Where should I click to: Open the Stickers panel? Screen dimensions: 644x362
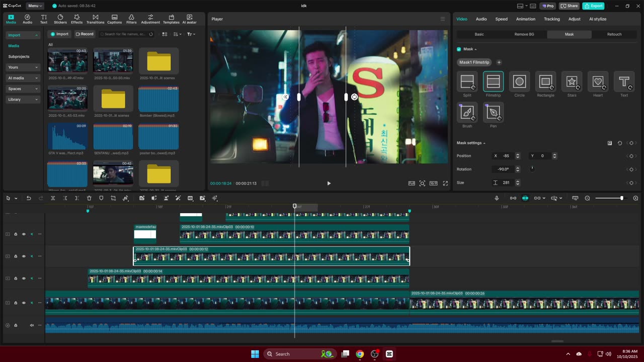(60, 19)
